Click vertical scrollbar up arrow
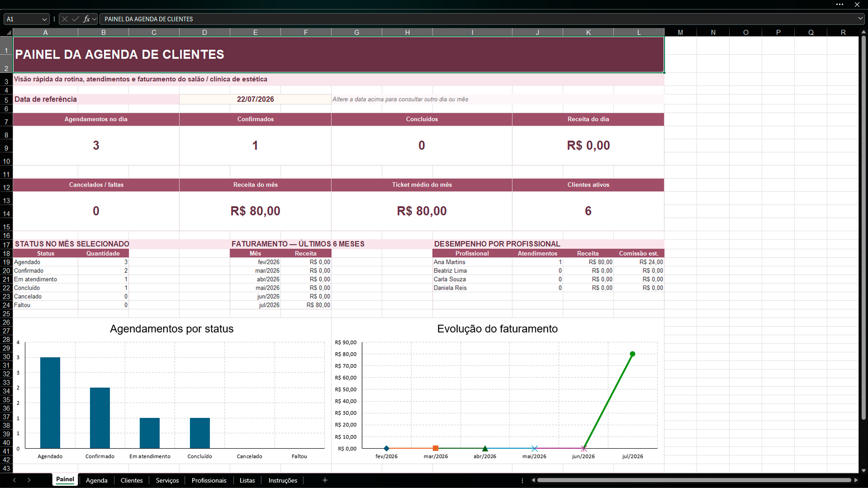This screenshot has width=868, height=488. [863, 32]
